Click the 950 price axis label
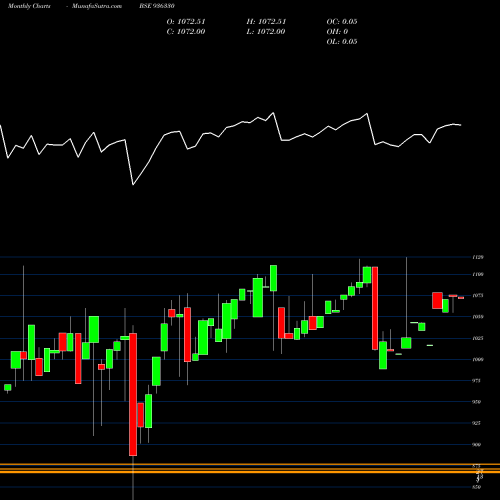The image size is (500, 500). [477, 402]
